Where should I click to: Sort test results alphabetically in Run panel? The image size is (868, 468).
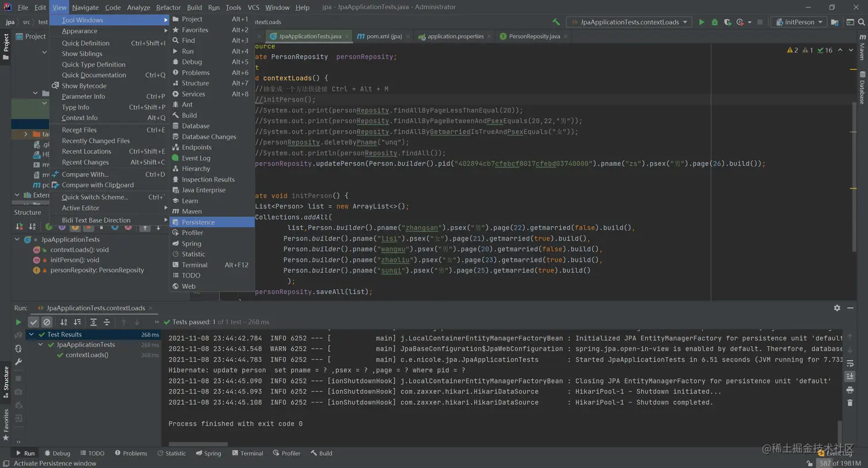click(64, 322)
